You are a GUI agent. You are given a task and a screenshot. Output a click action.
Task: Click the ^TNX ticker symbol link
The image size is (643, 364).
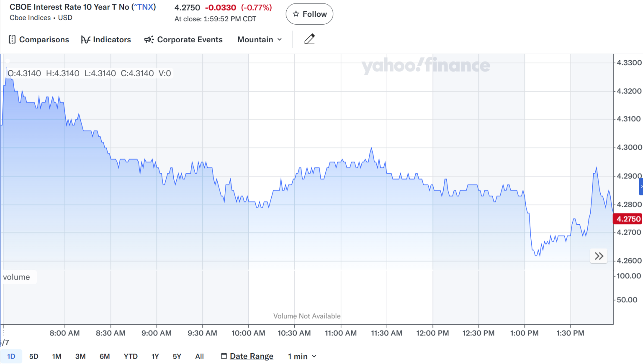144,7
